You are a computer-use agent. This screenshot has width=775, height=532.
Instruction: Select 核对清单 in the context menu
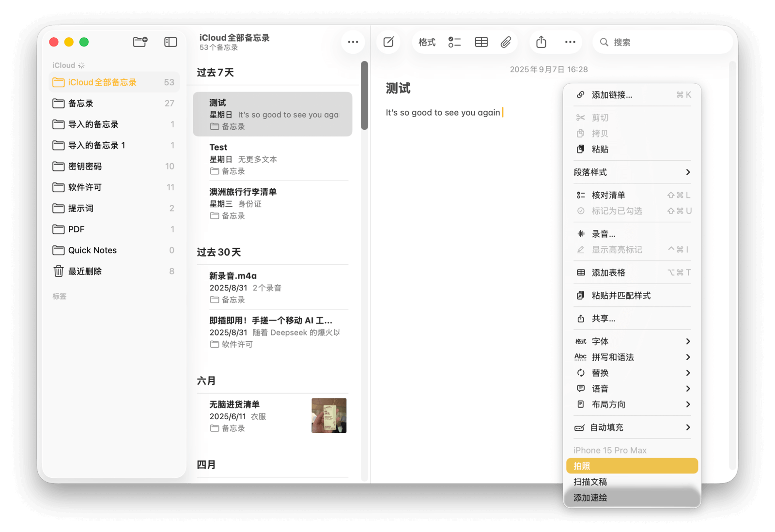coord(608,195)
